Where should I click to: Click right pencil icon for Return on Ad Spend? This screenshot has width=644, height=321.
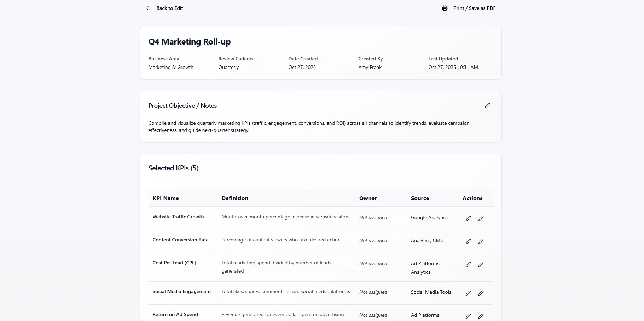tap(481, 316)
